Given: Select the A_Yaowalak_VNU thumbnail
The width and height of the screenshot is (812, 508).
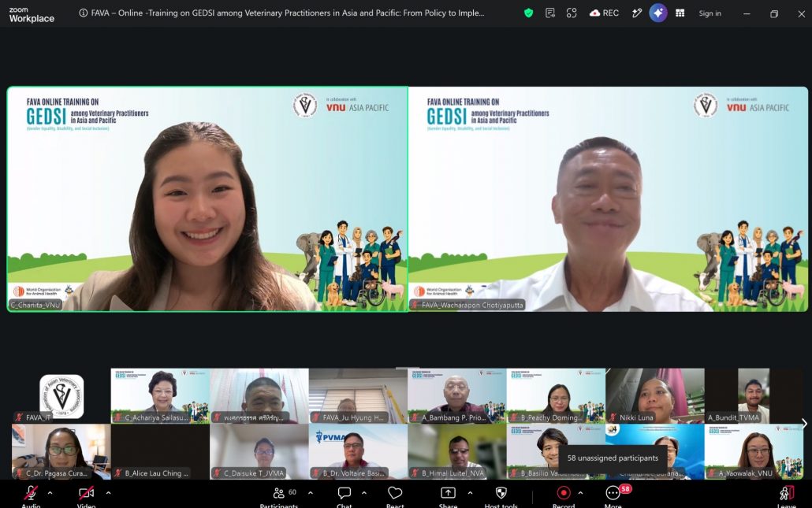Looking at the screenshot, I should pos(754,451).
